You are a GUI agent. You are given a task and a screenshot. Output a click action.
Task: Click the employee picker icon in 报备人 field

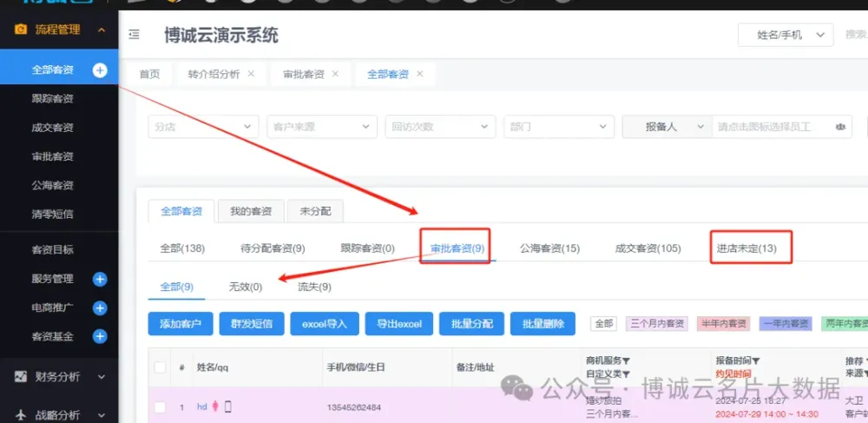839,127
